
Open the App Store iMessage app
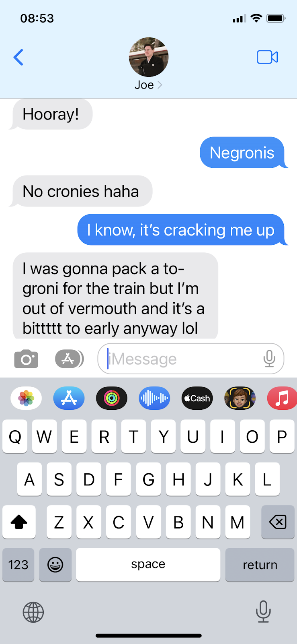pos(69,398)
